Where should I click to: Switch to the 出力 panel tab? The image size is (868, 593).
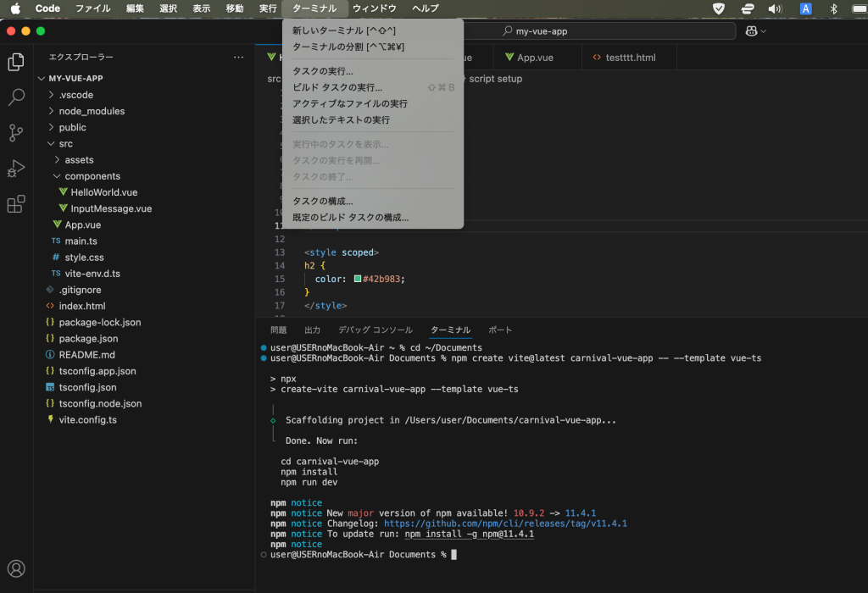click(x=312, y=330)
